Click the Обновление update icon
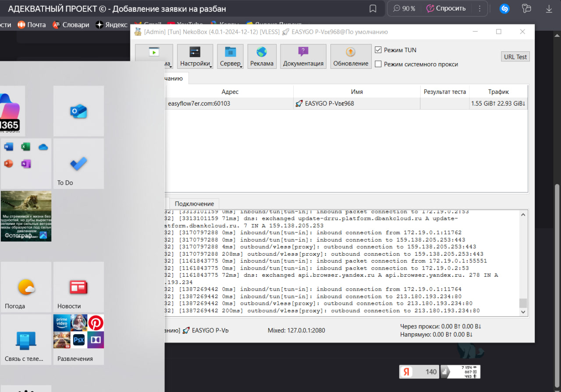The height and width of the screenshot is (392, 561). click(x=350, y=53)
